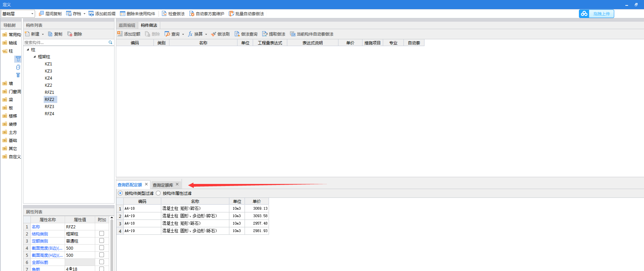Select the first column-type icon under 柱
The image size is (644, 271).
pos(18,59)
